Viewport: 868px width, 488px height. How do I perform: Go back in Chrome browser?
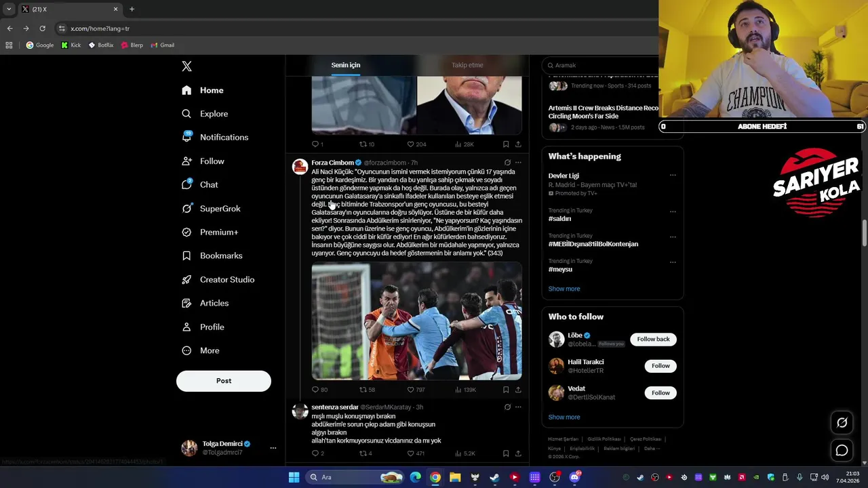point(9,28)
